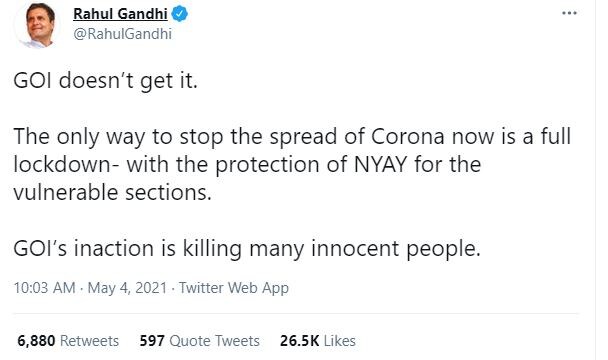The image size is (608, 360).
Task: View the 6,880 Retweets list
Action: click(x=68, y=341)
